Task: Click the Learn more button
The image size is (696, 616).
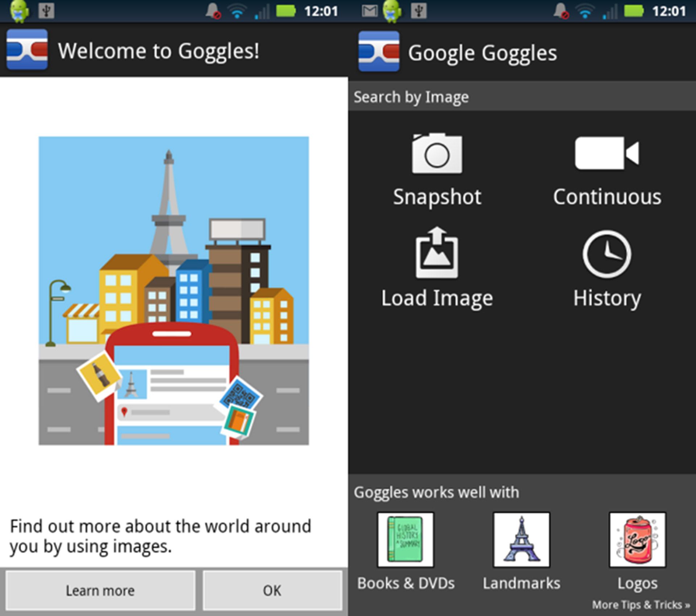Action: point(100,590)
